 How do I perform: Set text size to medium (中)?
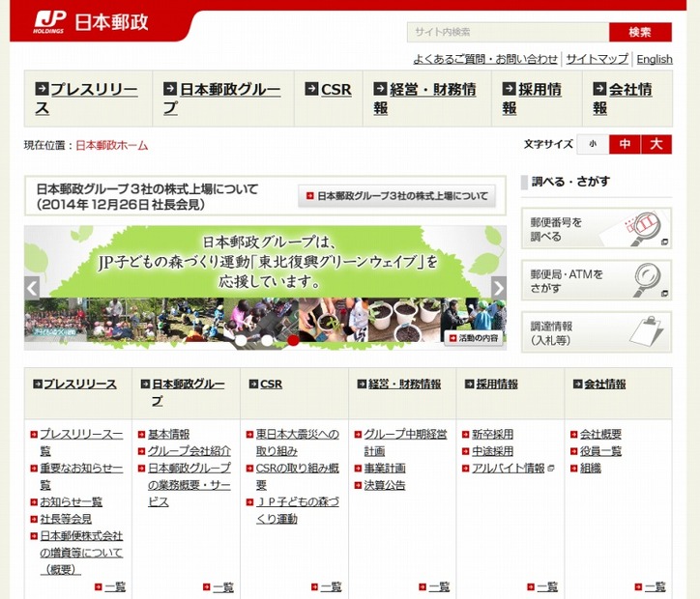(625, 144)
